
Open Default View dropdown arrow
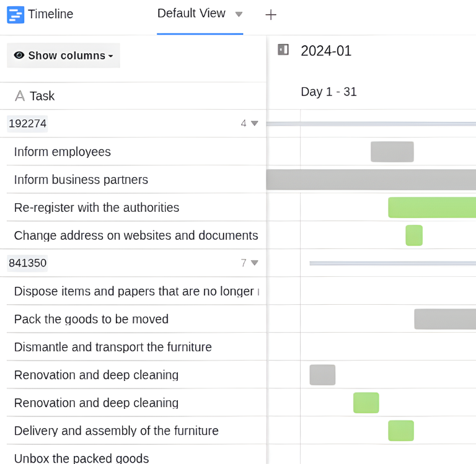[x=239, y=14]
